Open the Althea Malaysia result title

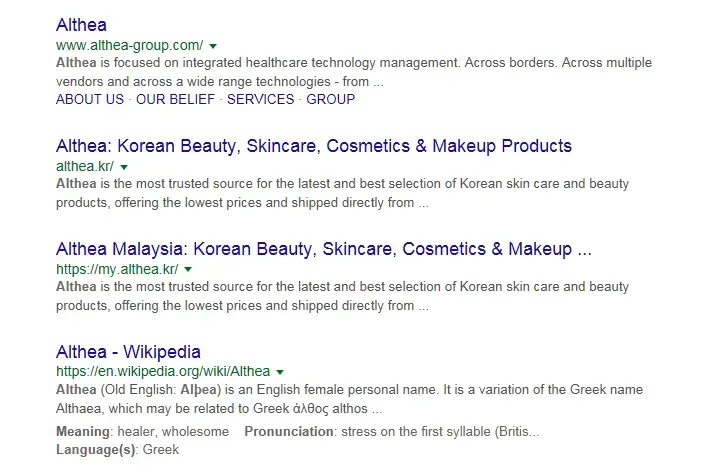point(324,249)
